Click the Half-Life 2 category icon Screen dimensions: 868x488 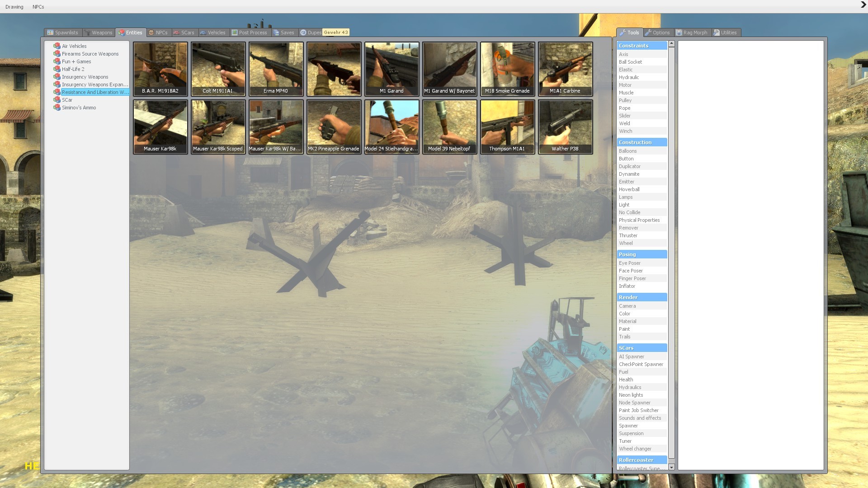pyautogui.click(x=57, y=69)
